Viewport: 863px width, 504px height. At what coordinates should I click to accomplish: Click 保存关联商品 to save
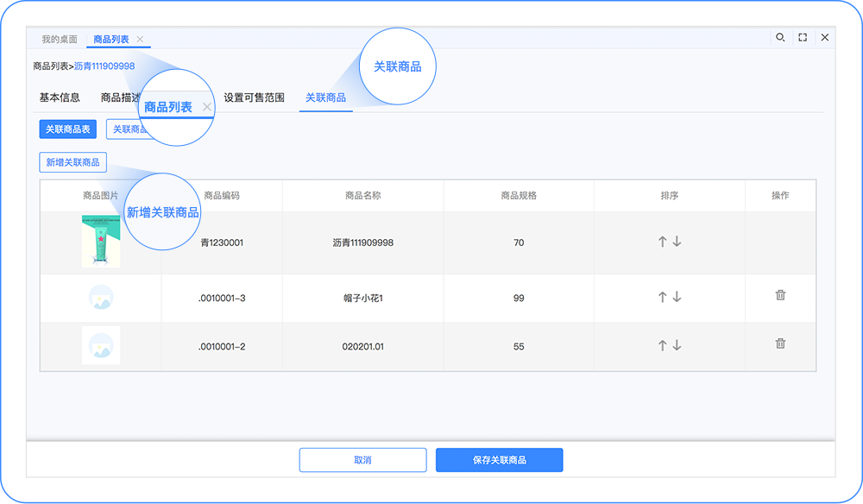coord(499,460)
